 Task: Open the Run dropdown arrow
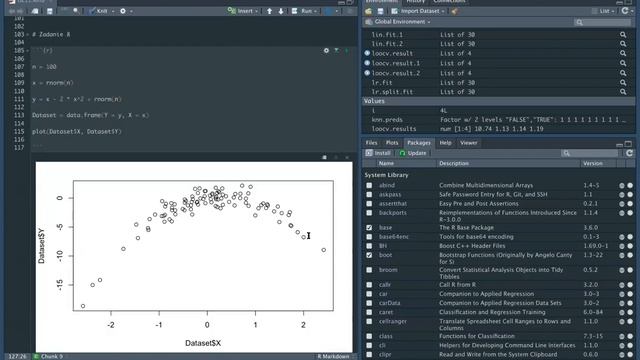coord(316,11)
